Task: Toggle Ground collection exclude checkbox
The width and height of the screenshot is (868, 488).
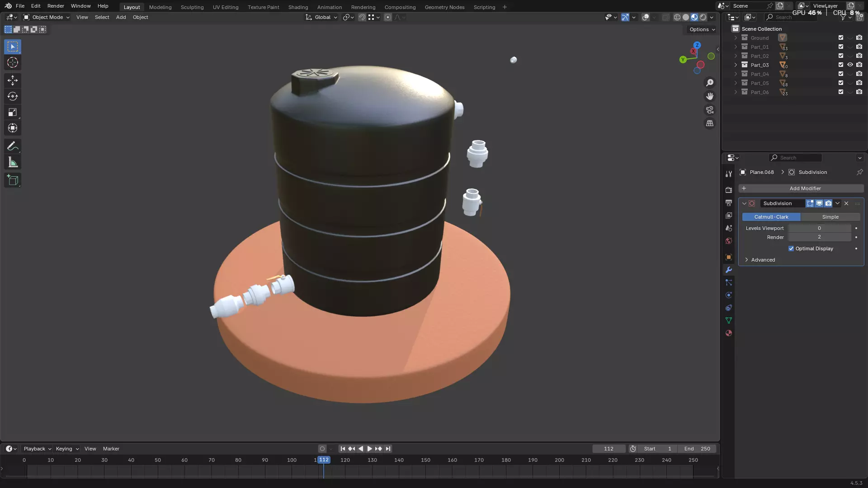Action: 841,38
